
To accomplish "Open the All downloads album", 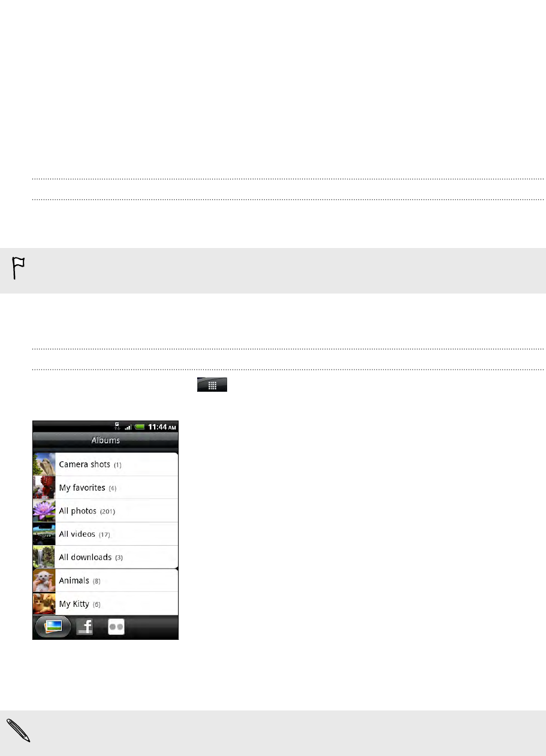I will click(x=105, y=557).
